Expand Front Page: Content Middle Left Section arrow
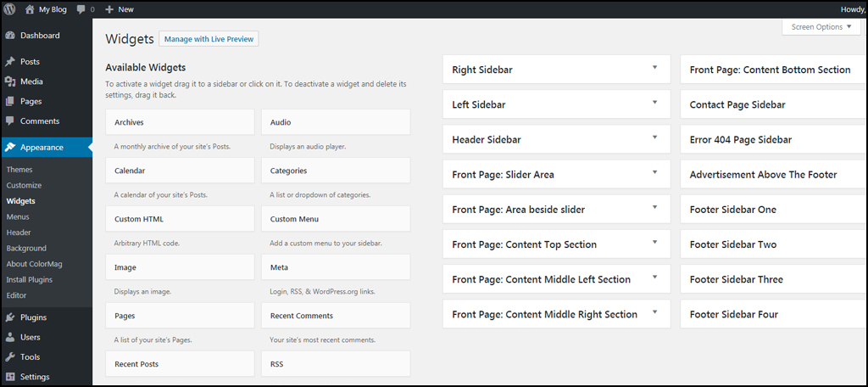 pyautogui.click(x=655, y=277)
